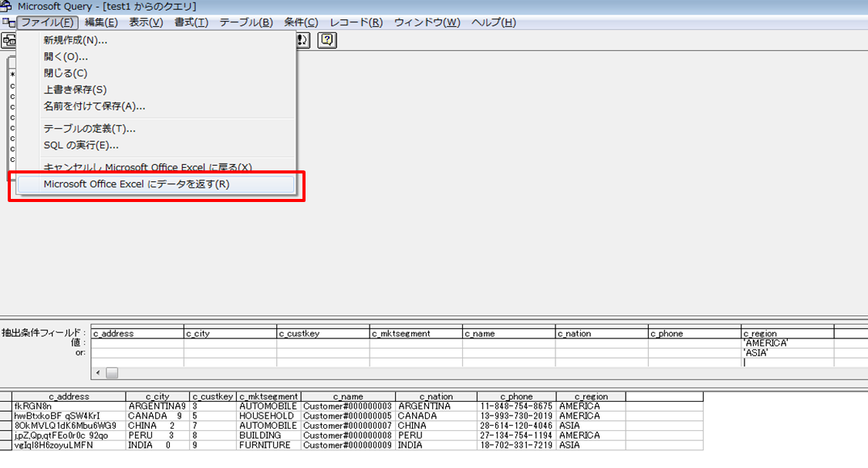The width and height of the screenshot is (868, 468).
Task: Open the 条件(C) menu
Action: [300, 22]
